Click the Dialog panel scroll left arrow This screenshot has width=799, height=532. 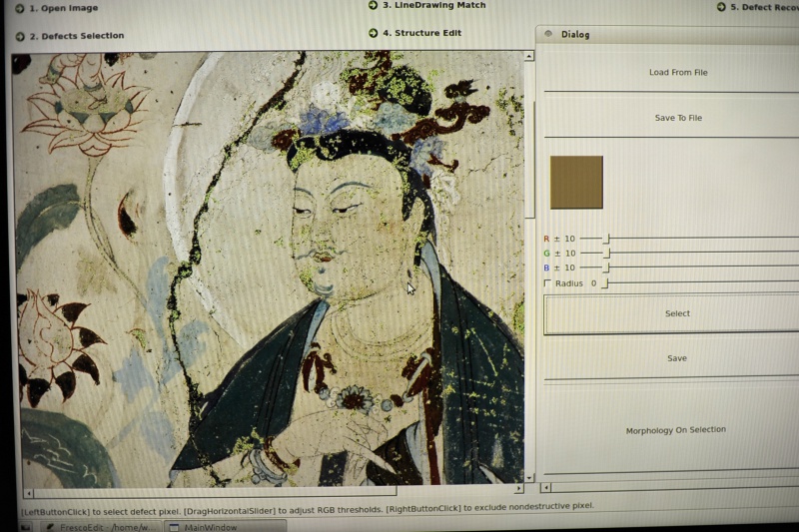(545, 488)
